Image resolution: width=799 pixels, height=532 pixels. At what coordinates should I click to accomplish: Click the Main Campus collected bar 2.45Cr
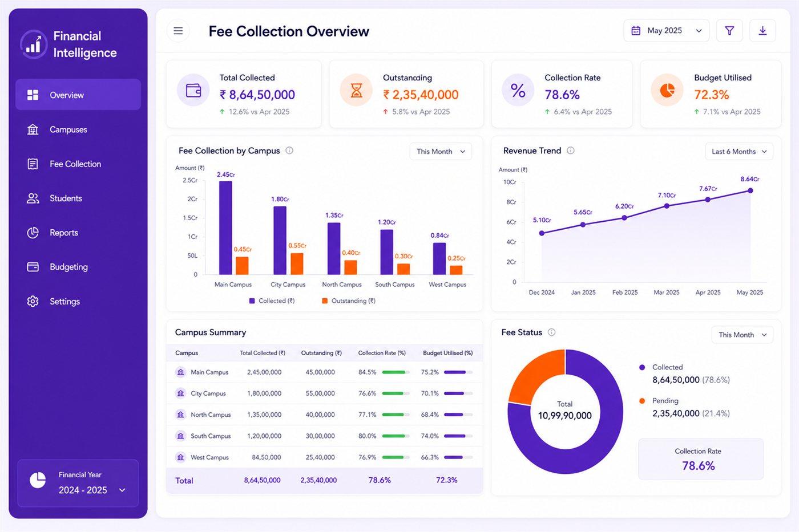(225, 228)
